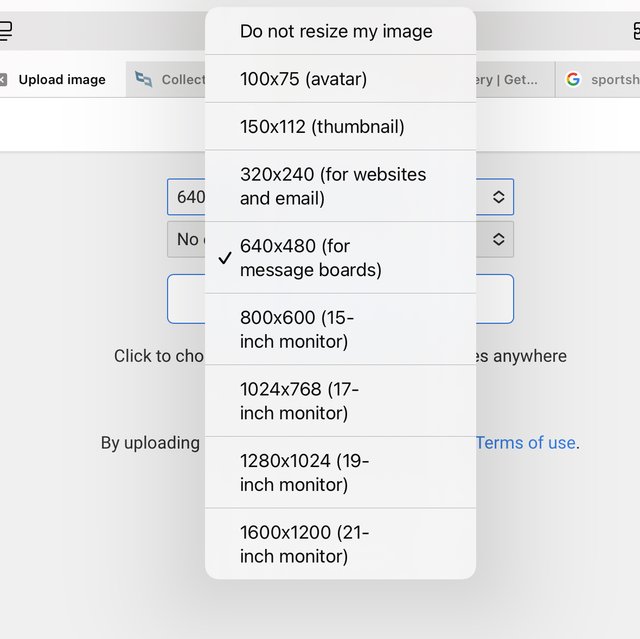Click the Google favicon on the tab
Viewport: 640px width, 639px height.
click(573, 80)
